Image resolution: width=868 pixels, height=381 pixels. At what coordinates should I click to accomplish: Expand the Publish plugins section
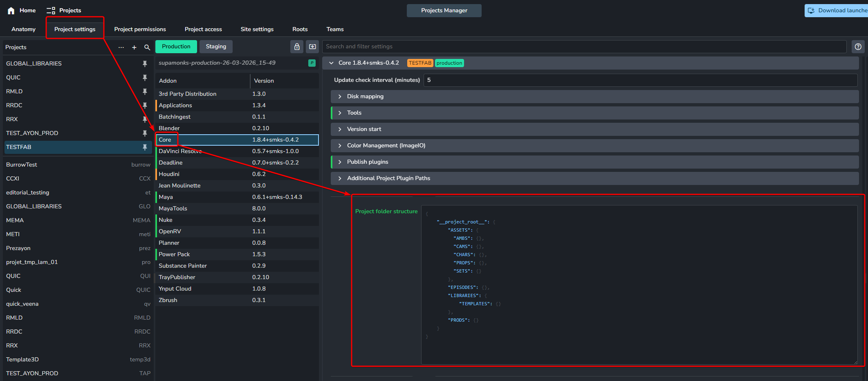367,162
